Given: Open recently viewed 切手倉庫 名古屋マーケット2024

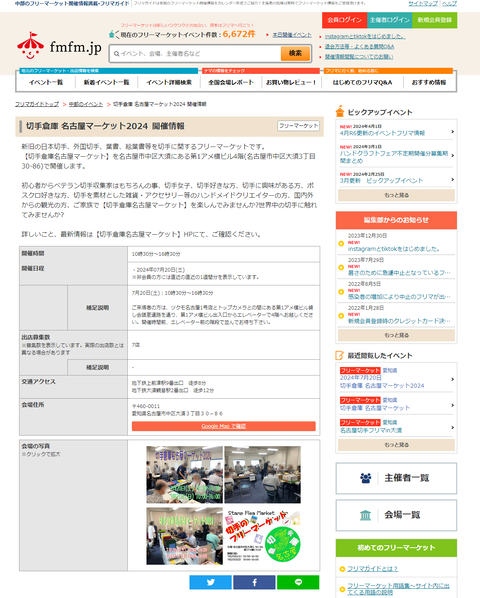Looking at the screenshot, I should (x=382, y=386).
